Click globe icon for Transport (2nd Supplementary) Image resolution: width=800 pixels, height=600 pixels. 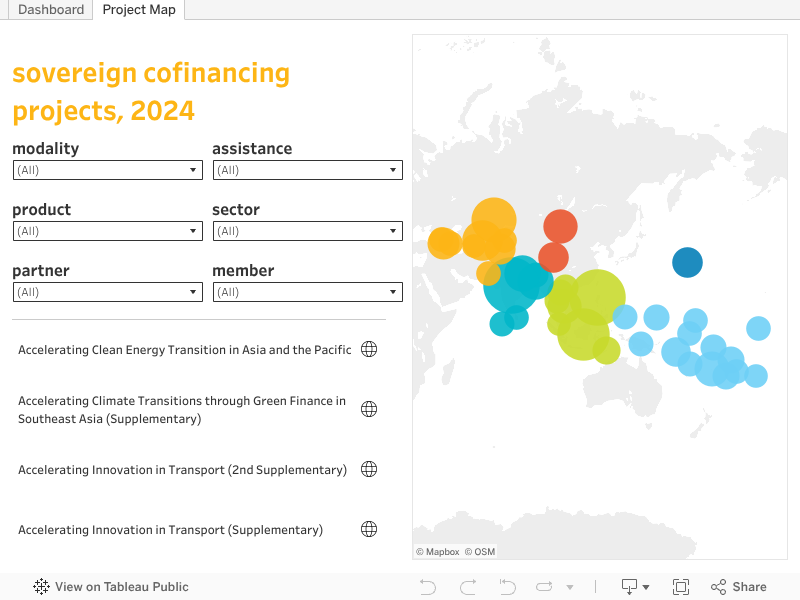point(369,469)
